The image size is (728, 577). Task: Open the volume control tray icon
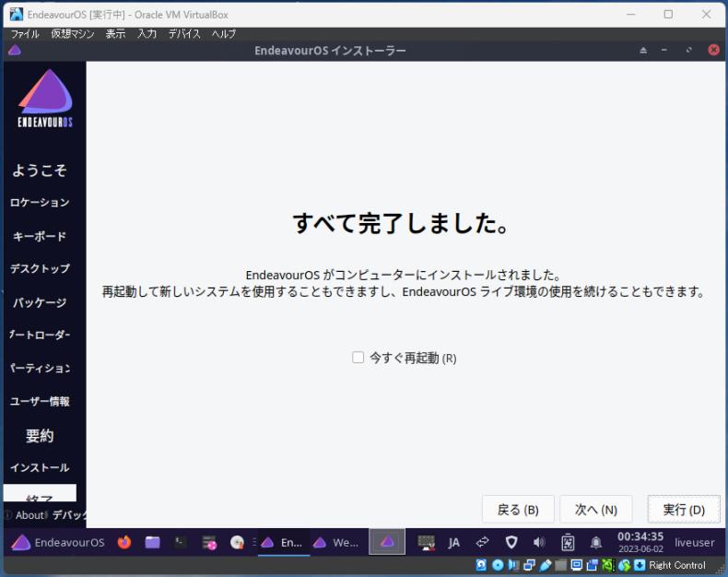coord(539,542)
